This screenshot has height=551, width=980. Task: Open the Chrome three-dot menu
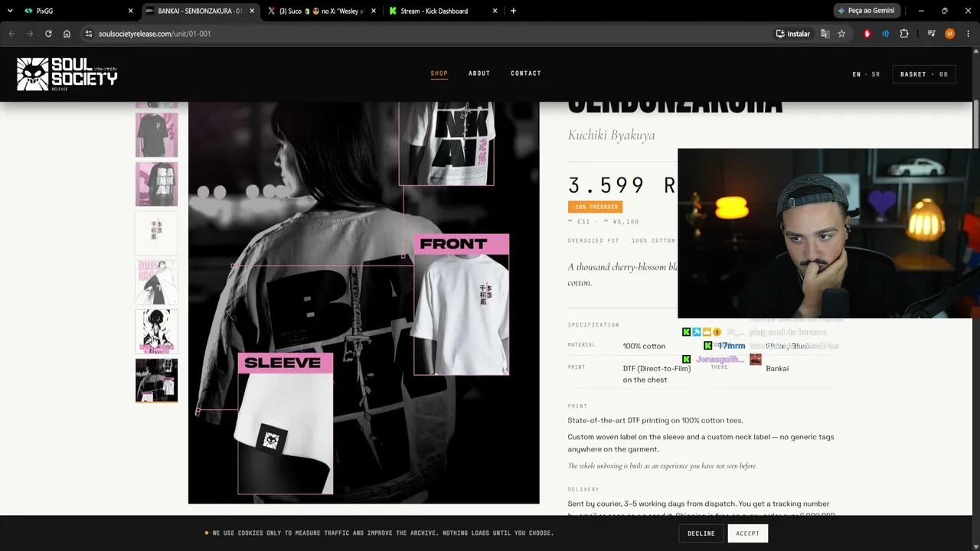click(969, 34)
